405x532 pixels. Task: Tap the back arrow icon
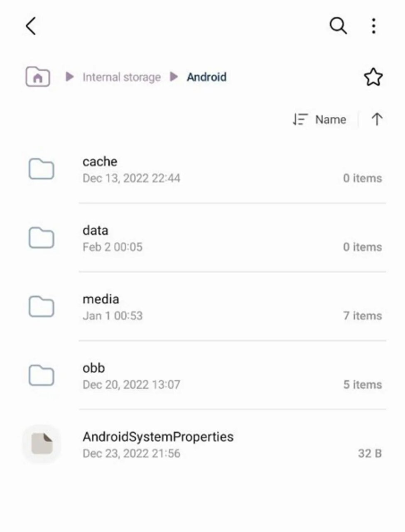tap(31, 26)
